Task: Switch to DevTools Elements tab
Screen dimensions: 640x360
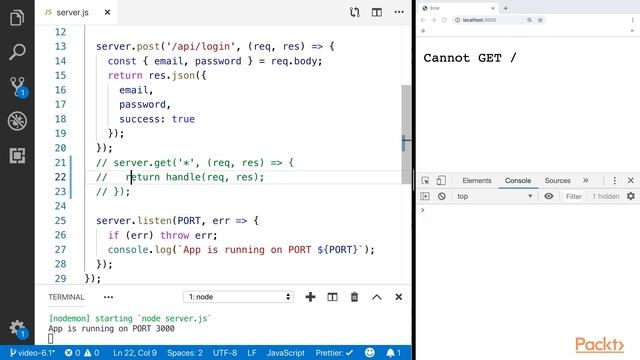Action: coord(477,180)
